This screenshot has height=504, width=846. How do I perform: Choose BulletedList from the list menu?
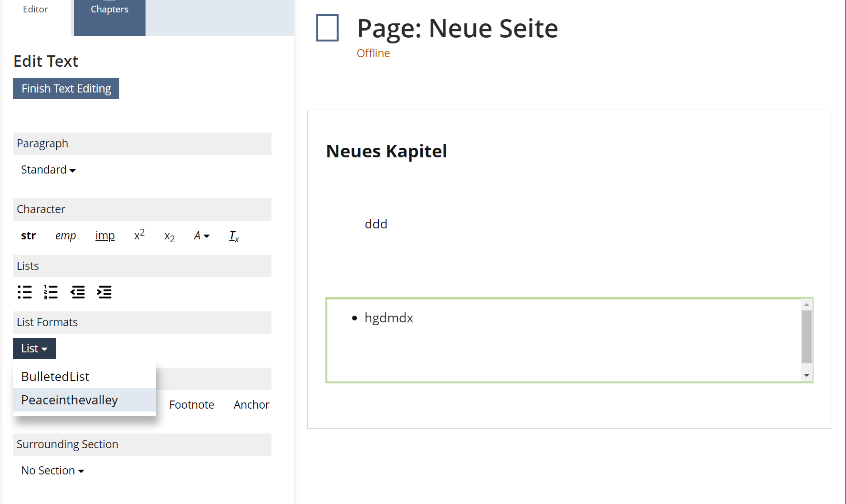tap(55, 377)
